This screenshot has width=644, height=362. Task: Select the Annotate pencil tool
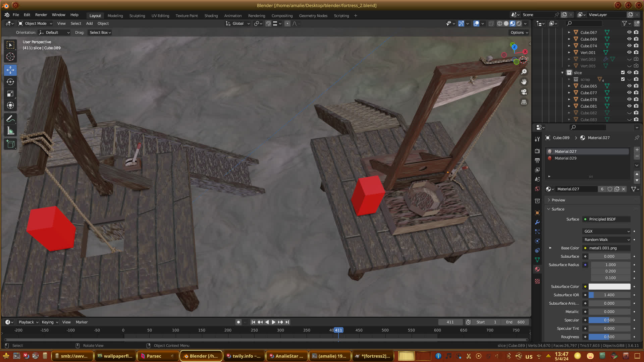point(10,119)
